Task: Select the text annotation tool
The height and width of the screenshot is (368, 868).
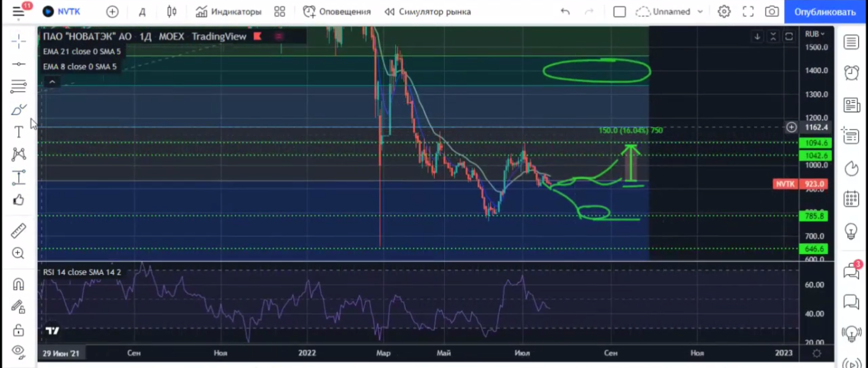Action: point(19,132)
